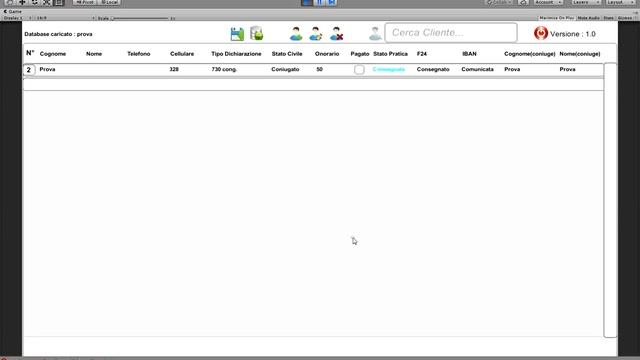Click the load database cylinder icon
This screenshot has height=360, width=640.
coord(257,33)
